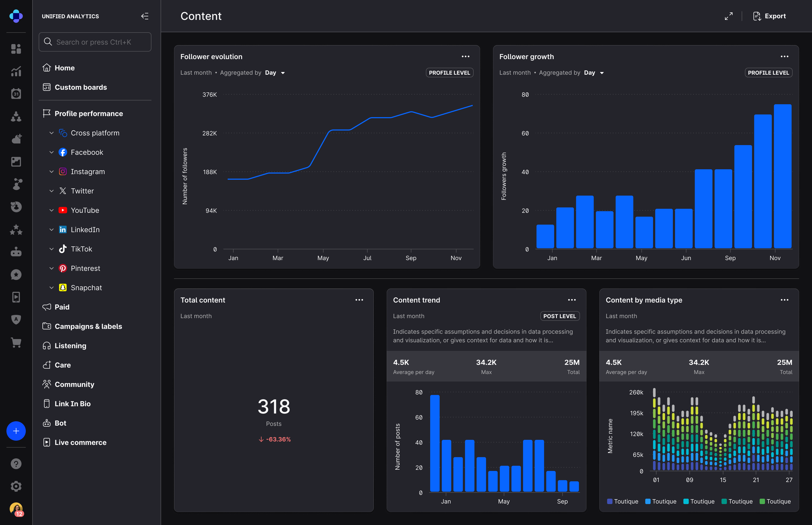Open the Custom boards menu item

coord(80,87)
